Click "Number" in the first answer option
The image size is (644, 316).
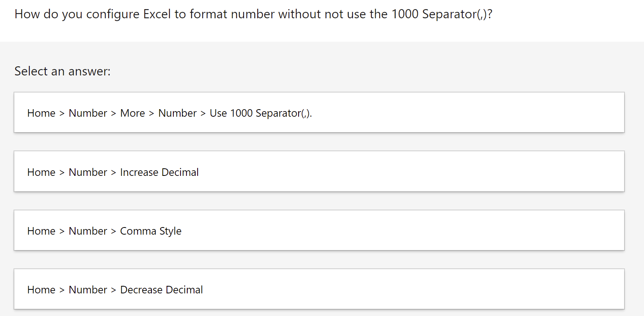pos(87,113)
